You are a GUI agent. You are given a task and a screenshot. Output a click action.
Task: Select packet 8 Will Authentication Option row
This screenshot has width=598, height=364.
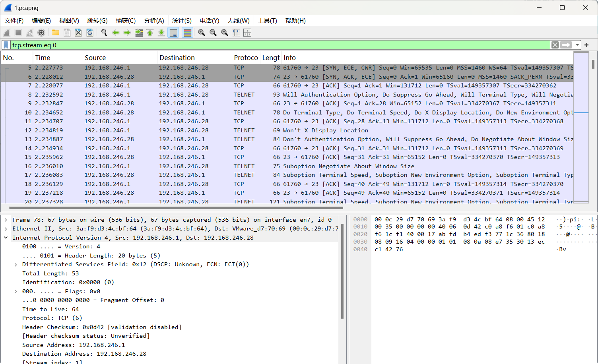coord(287,95)
